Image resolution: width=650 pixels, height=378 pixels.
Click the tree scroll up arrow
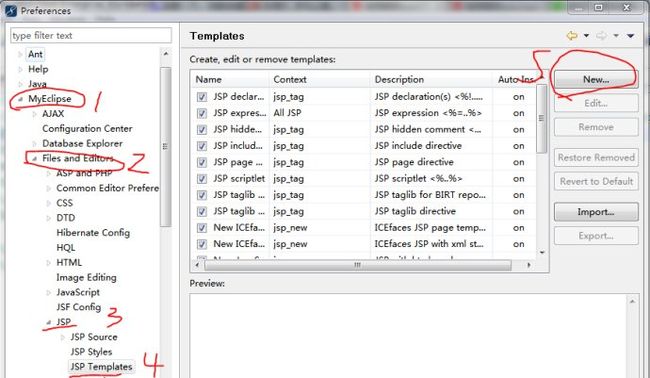point(166,54)
